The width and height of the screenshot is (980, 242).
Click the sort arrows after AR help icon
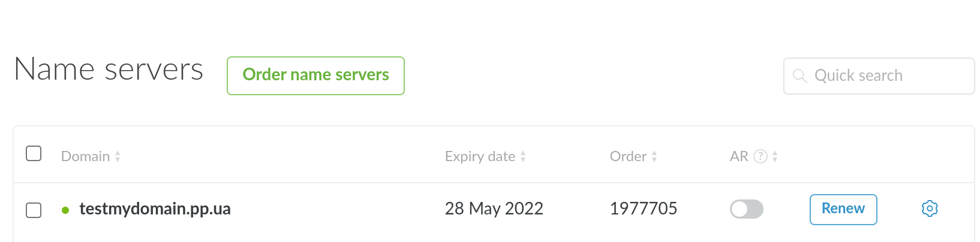775,156
